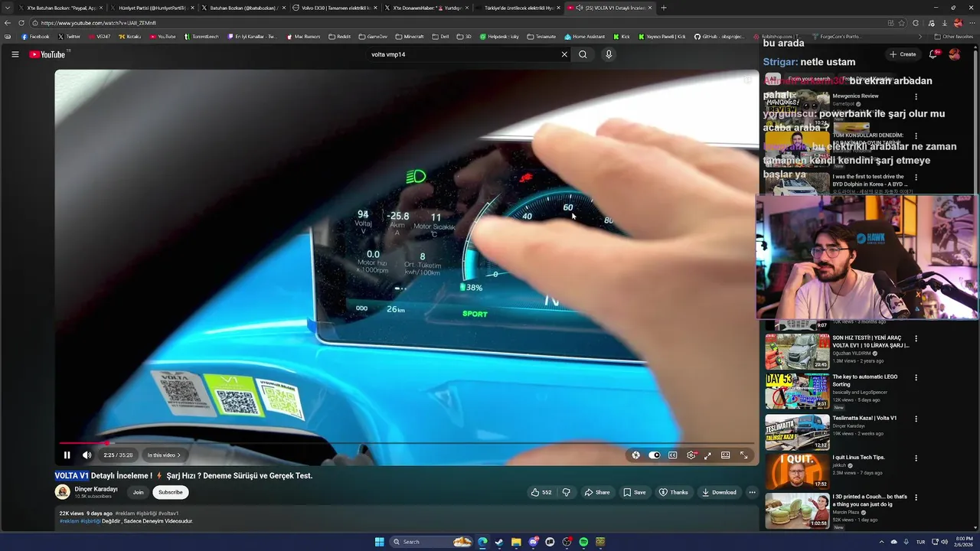Switch to the Hürriyet Partisi tab

tap(152, 8)
